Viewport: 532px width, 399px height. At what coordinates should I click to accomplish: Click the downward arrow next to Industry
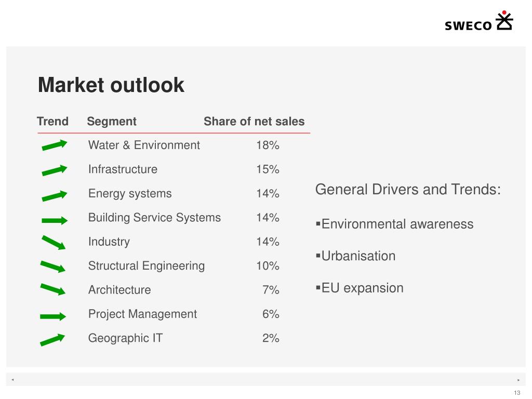pos(54,243)
